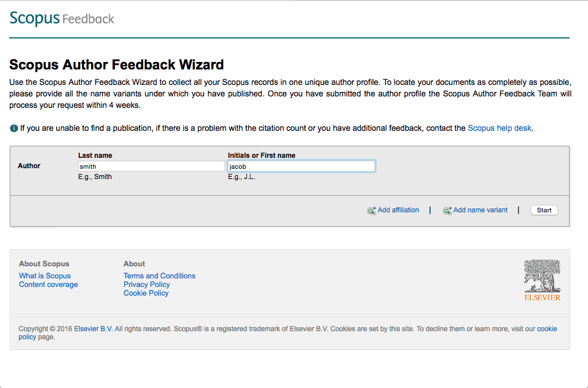Click the magnifier icon beside Add affiliation
588x388 pixels.
372,211
